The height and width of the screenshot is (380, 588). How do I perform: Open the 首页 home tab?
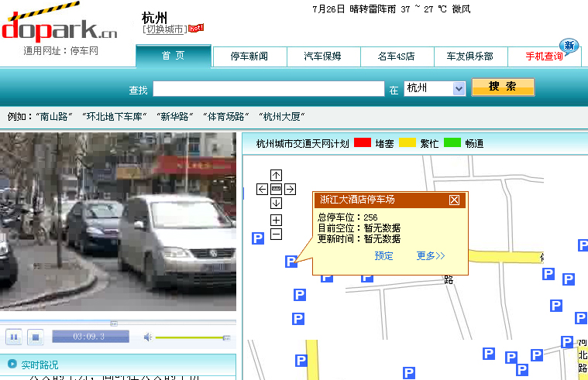click(174, 56)
